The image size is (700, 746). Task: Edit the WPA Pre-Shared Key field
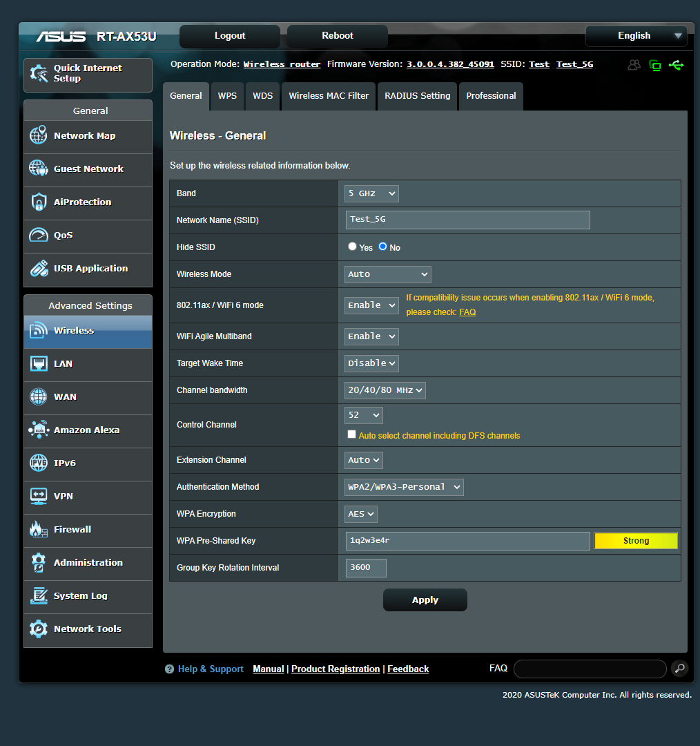tap(467, 541)
